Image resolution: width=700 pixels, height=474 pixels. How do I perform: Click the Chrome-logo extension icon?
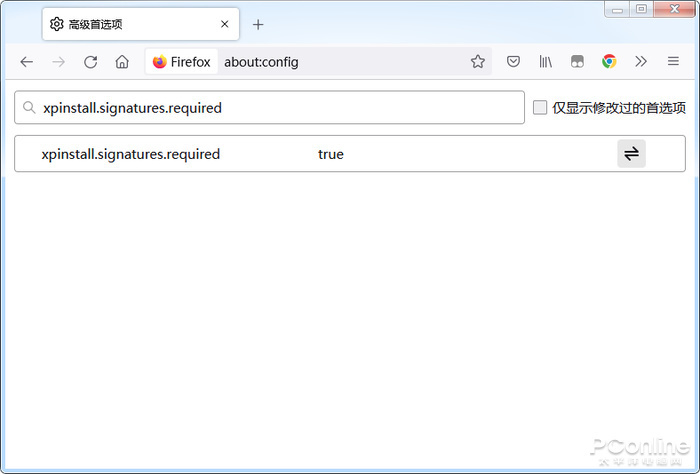609,61
